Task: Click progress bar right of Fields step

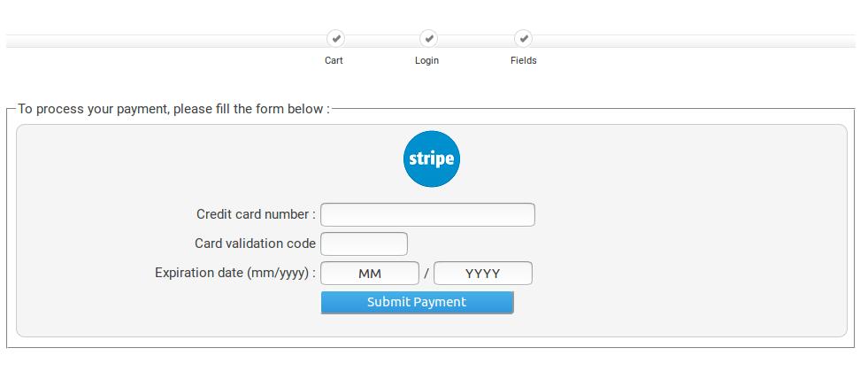Action: pyautogui.click(x=690, y=41)
